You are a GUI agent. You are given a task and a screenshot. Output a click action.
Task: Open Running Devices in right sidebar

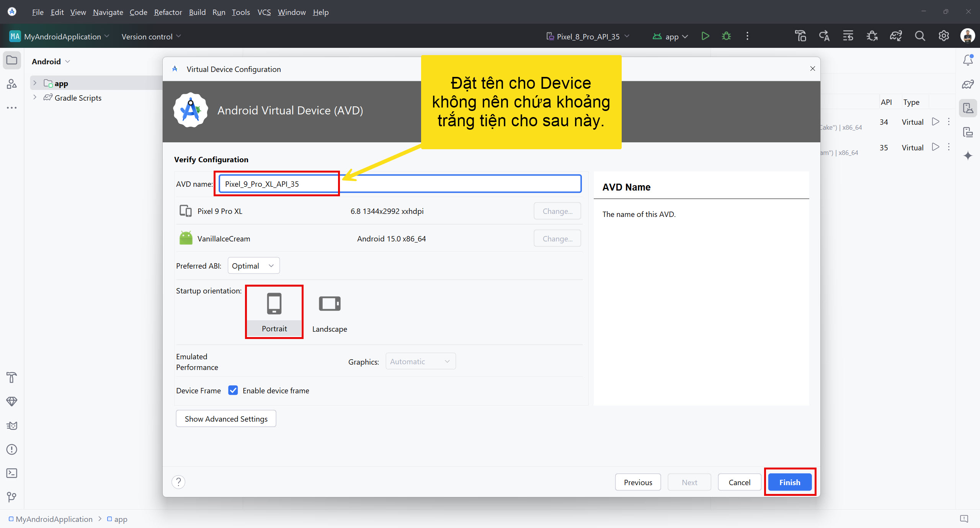968,132
